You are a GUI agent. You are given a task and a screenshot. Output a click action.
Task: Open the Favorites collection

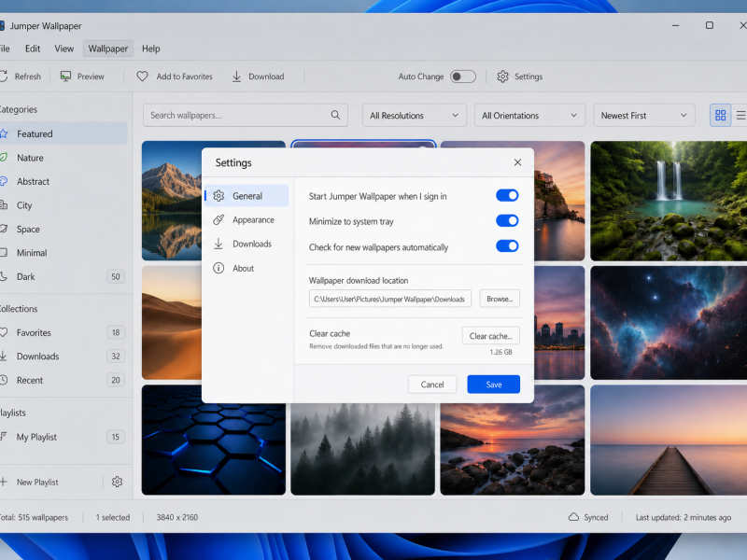[63, 332]
